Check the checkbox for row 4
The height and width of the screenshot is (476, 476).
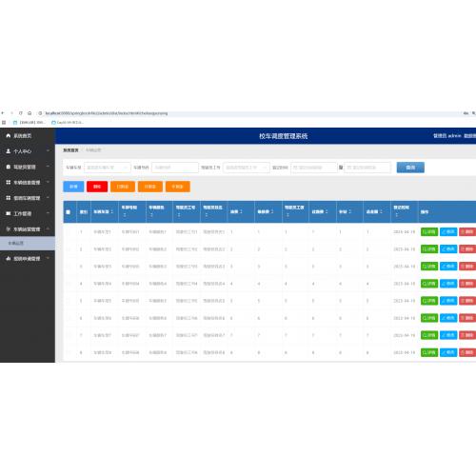pos(69,284)
